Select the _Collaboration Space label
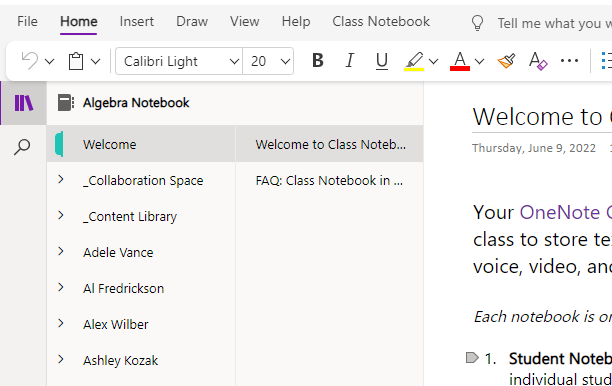 pos(143,181)
